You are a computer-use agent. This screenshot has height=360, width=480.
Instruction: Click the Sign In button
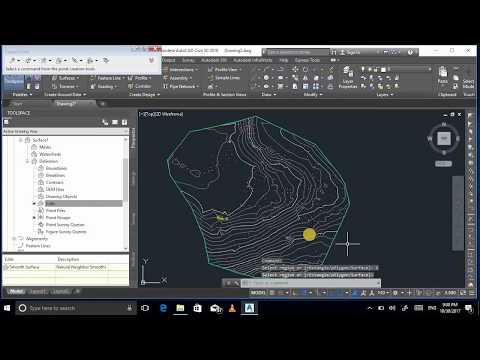[x=350, y=52]
